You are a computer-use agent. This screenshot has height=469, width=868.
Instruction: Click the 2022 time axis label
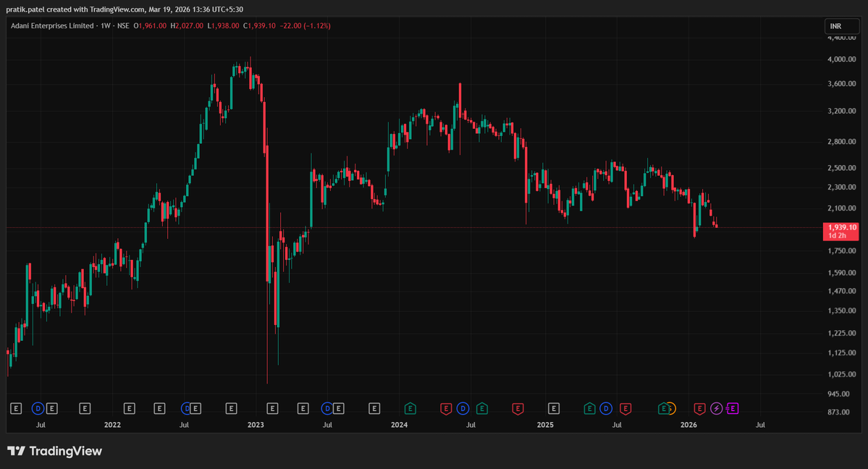(112, 425)
